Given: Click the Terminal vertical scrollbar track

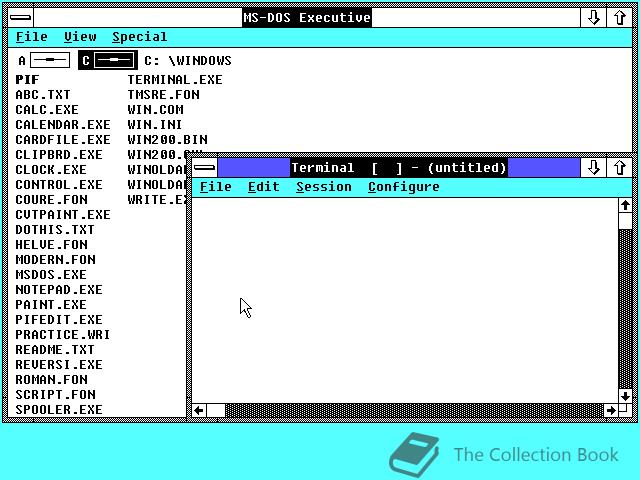Looking at the screenshot, I should tap(625, 309).
